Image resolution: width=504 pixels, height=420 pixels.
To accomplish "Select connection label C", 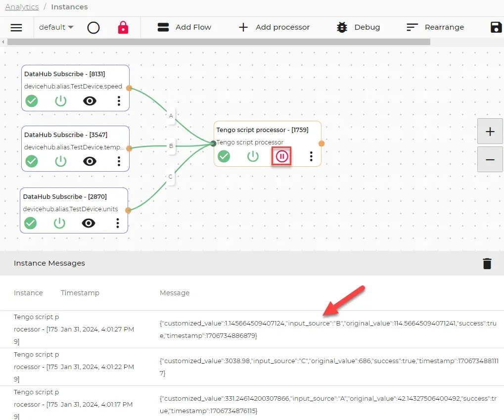I will click(x=170, y=177).
